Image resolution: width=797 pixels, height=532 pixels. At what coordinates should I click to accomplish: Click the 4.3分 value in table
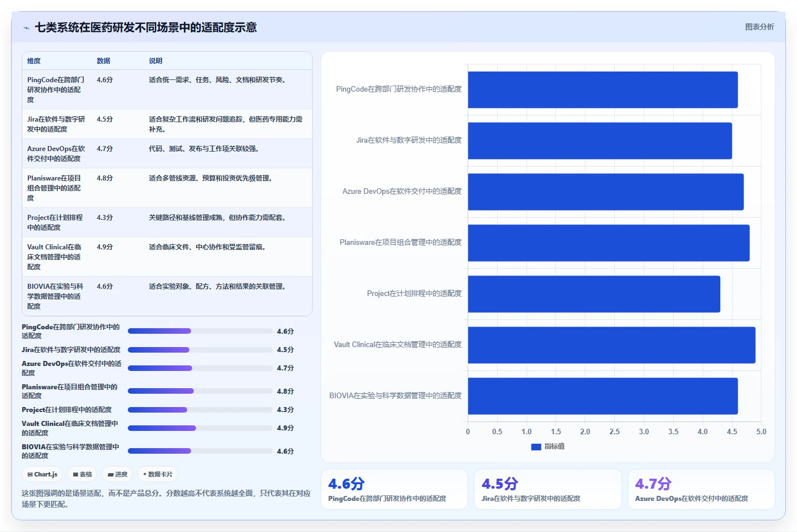click(x=105, y=218)
